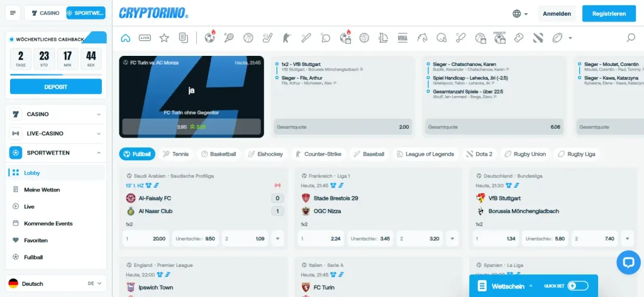Select the Penalty shootout icon
644x297 pixels.
click(499, 37)
